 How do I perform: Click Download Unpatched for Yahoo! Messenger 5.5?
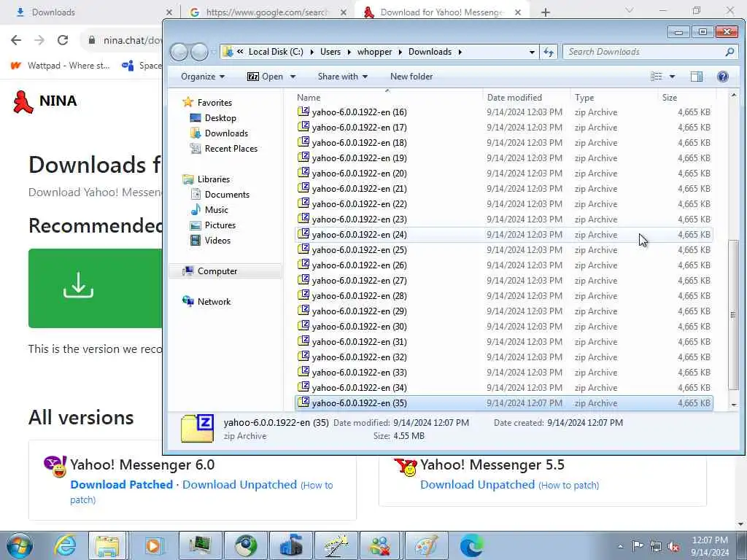tap(477, 485)
